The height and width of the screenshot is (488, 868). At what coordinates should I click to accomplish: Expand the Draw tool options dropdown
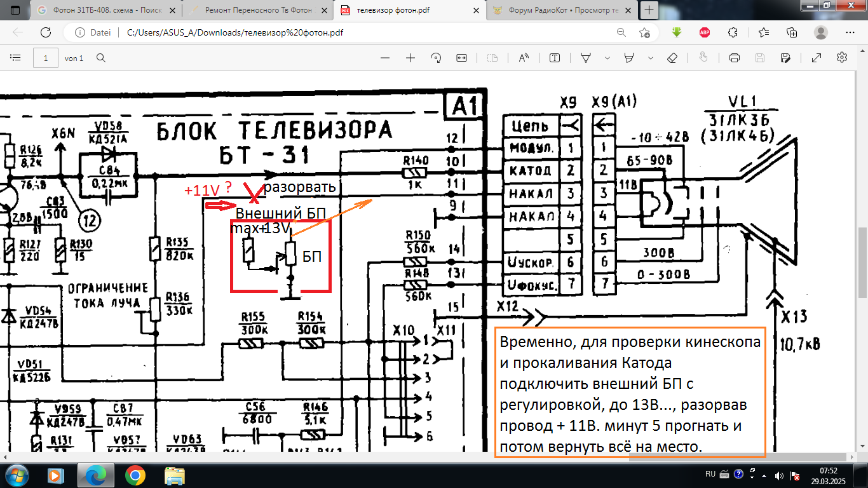607,58
